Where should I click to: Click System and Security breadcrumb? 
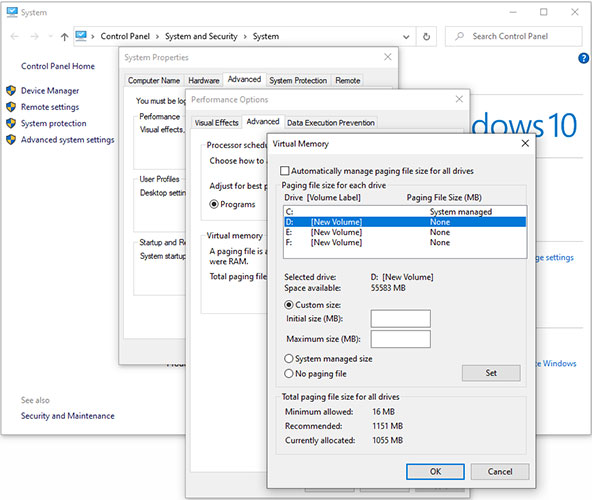coord(201,36)
